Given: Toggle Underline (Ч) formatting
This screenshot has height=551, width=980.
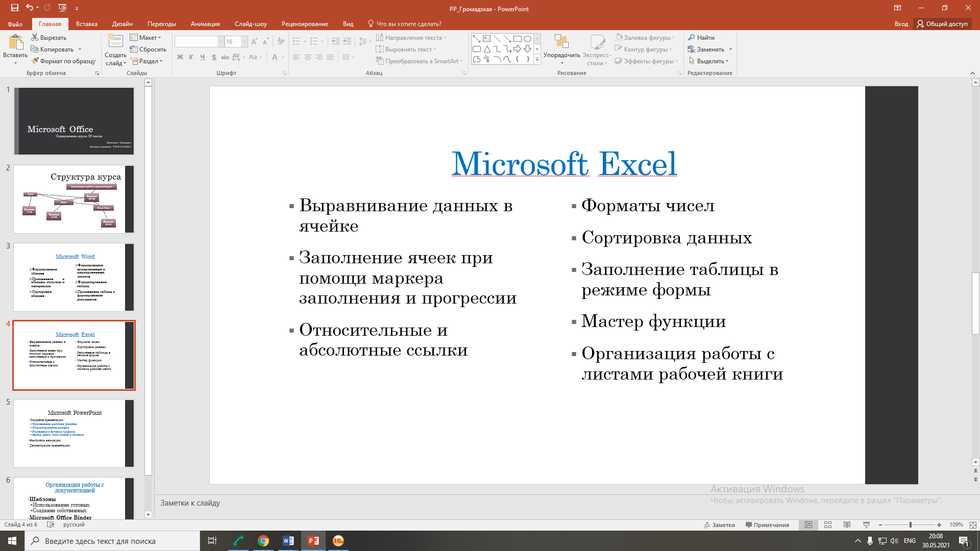Looking at the screenshot, I should point(202,57).
